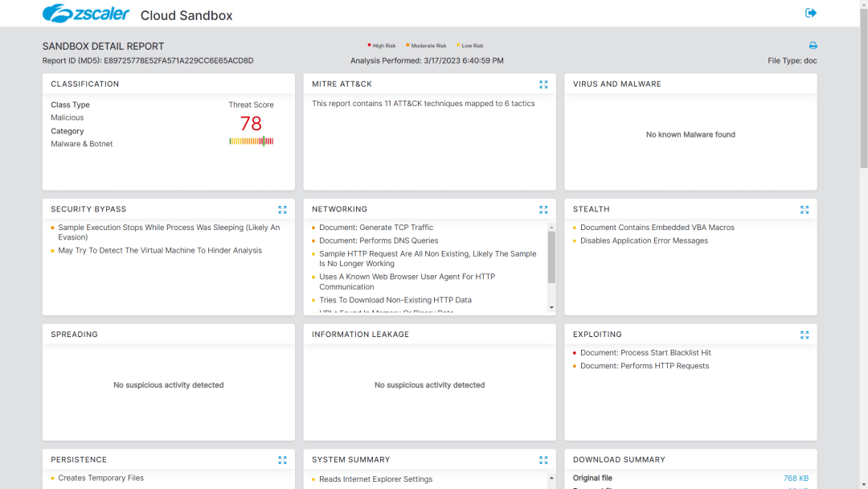Click the Zscaler logo

tap(85, 14)
